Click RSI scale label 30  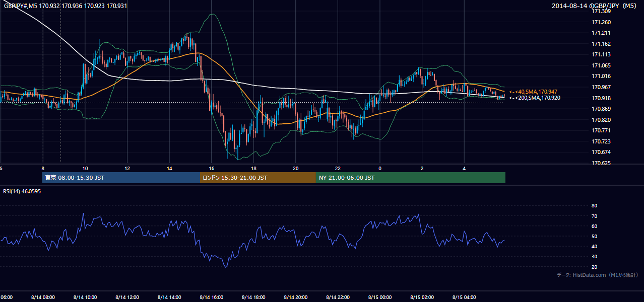[x=594, y=256]
